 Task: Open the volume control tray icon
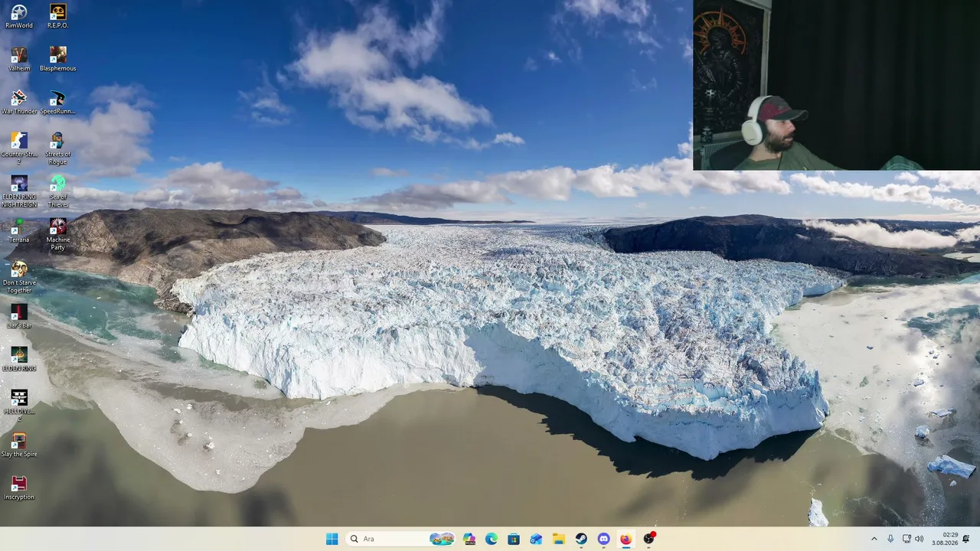pyautogui.click(x=920, y=539)
